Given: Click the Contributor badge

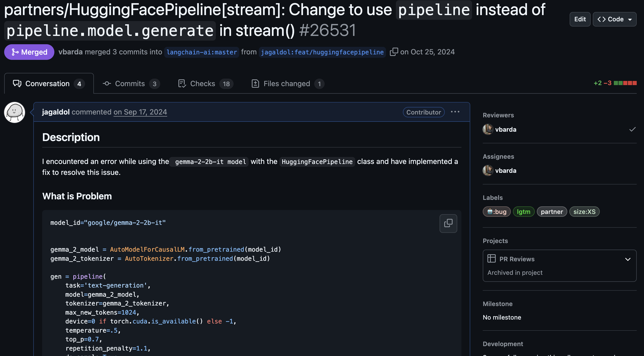Looking at the screenshot, I should [424, 112].
